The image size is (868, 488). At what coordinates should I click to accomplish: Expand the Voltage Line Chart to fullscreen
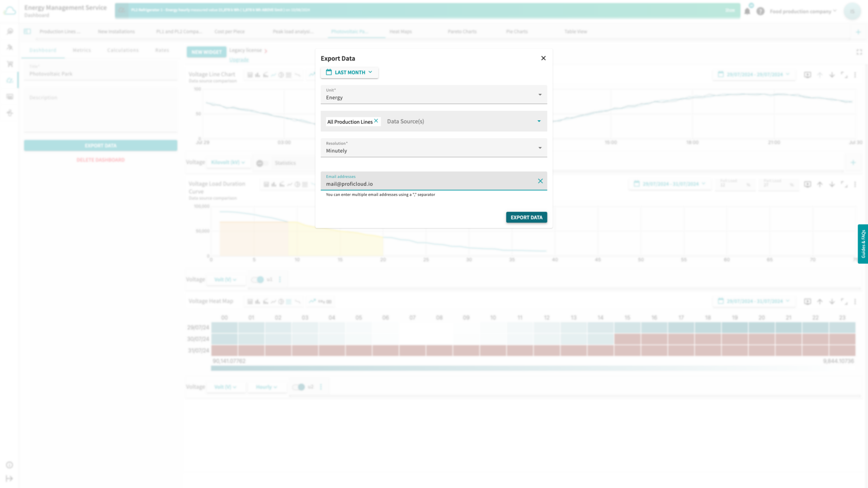[844, 75]
